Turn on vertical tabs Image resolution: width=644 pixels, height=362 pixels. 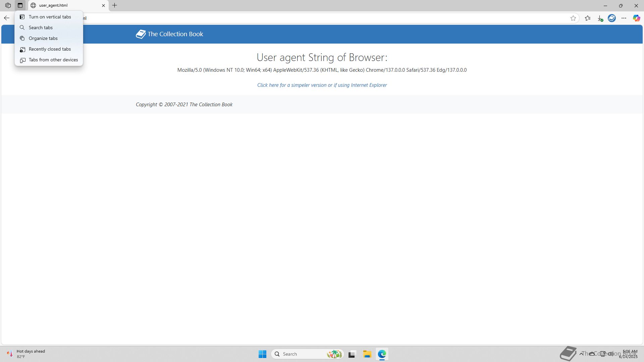coord(50,17)
